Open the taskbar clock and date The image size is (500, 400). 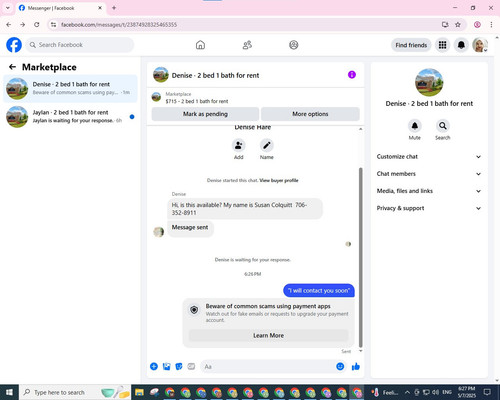coord(467,392)
